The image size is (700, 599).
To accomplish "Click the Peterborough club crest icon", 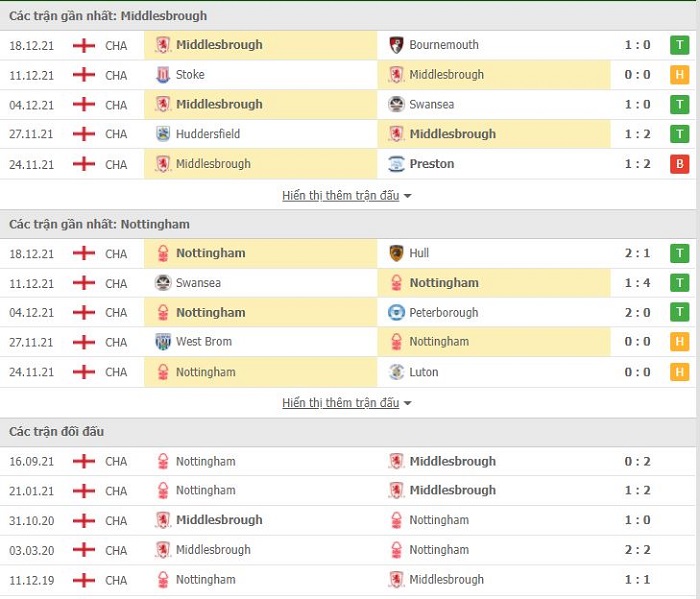I will [x=396, y=312].
